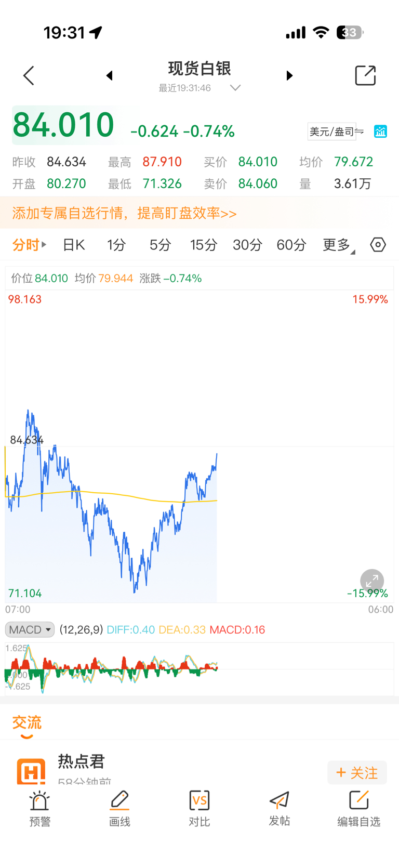Select the 画线 drawing tool
The image size is (399, 868).
coord(119,809)
